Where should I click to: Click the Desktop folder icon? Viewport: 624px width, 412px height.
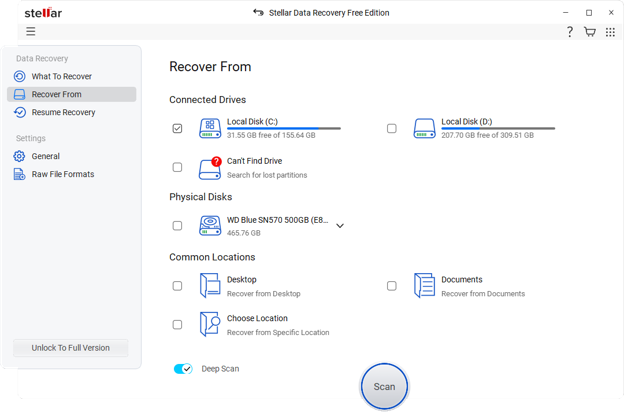point(210,285)
